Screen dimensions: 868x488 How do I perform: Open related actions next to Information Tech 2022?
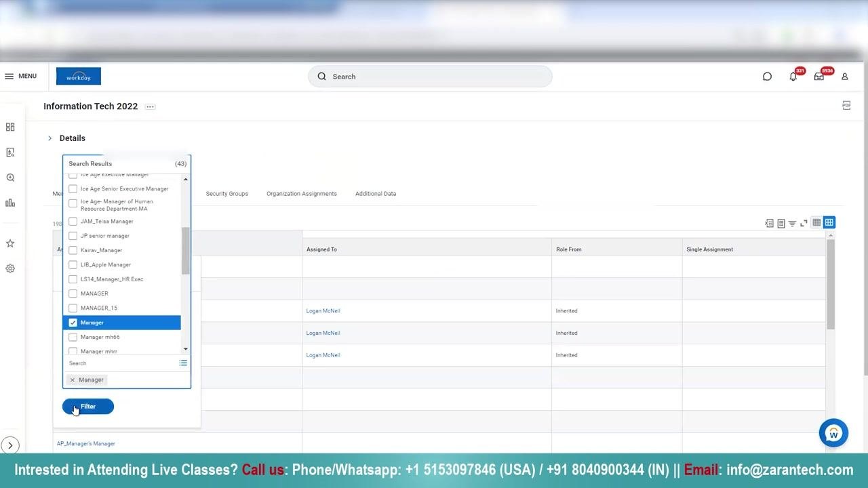pyautogui.click(x=151, y=106)
